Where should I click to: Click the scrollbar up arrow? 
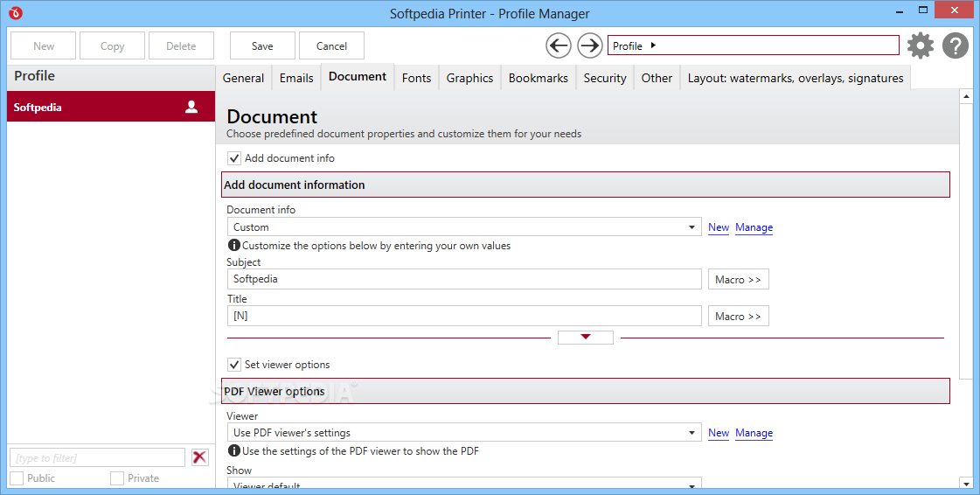pos(966,96)
